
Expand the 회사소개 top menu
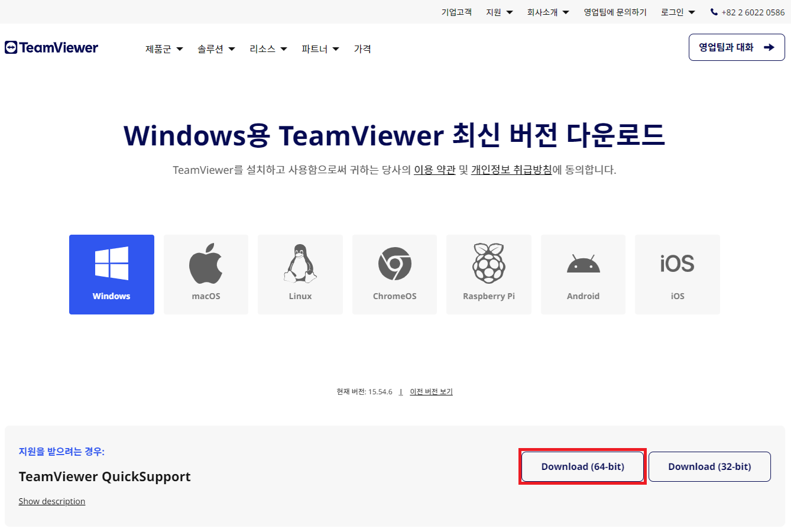pyautogui.click(x=548, y=12)
